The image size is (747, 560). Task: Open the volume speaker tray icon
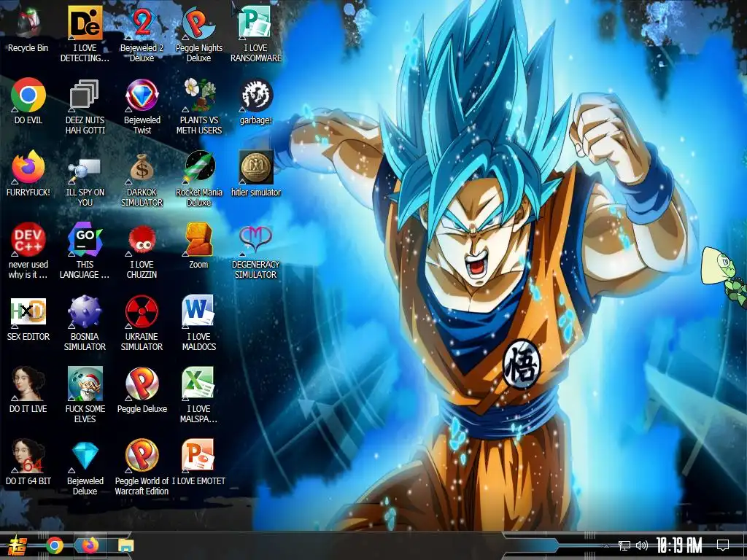tap(642, 545)
